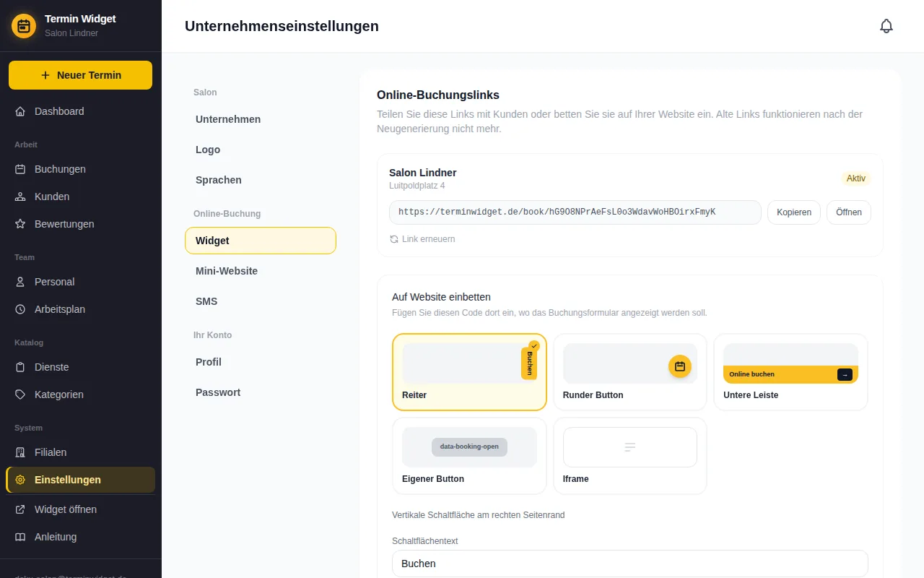Viewport: 924px width, 578px height.
Task: Go to Kunden in sidebar
Action: pos(80,197)
